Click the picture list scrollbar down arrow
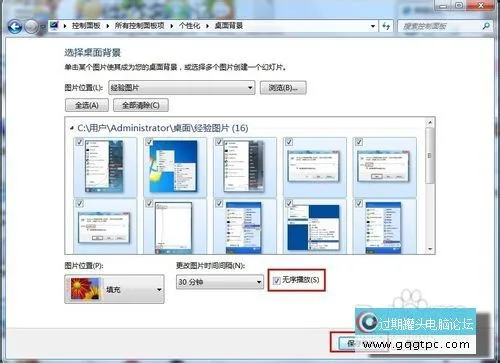The width and height of the screenshot is (500, 363). (x=430, y=249)
